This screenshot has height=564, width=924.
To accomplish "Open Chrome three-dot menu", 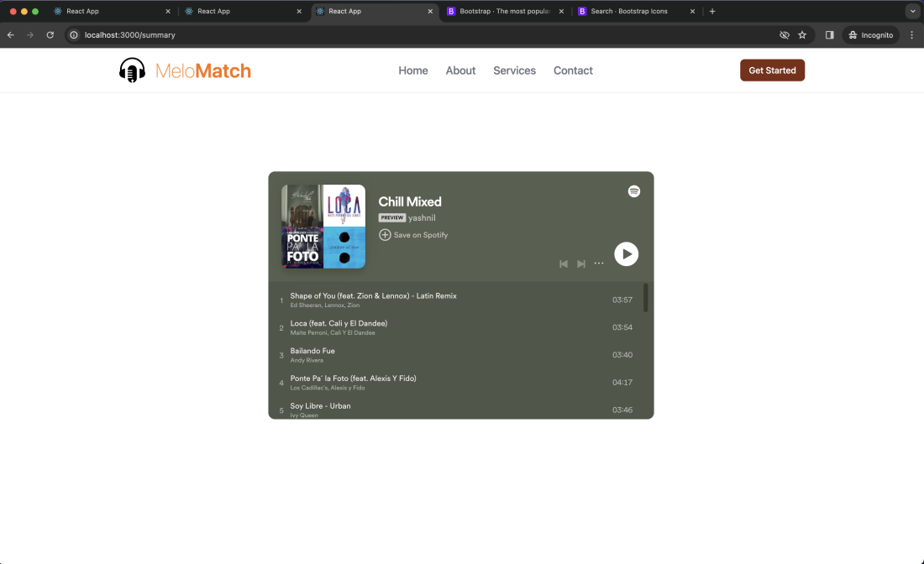I will coord(911,34).
